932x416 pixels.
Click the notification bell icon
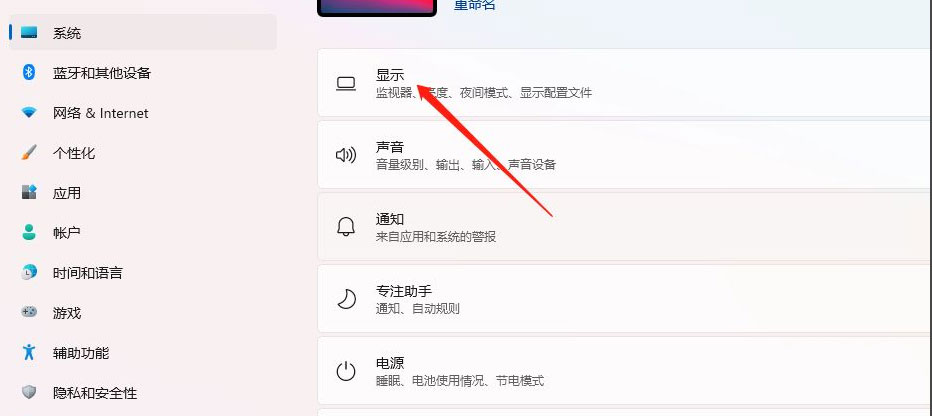pyautogui.click(x=346, y=227)
